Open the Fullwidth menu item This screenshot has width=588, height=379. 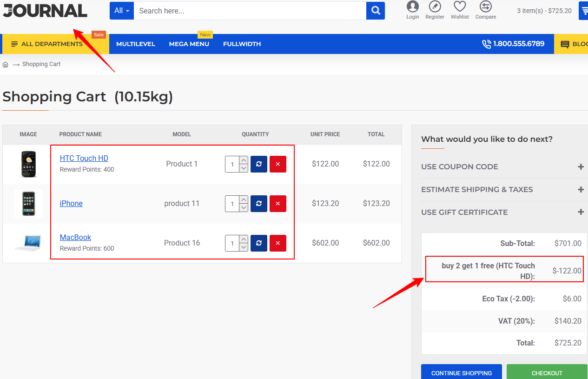[242, 44]
